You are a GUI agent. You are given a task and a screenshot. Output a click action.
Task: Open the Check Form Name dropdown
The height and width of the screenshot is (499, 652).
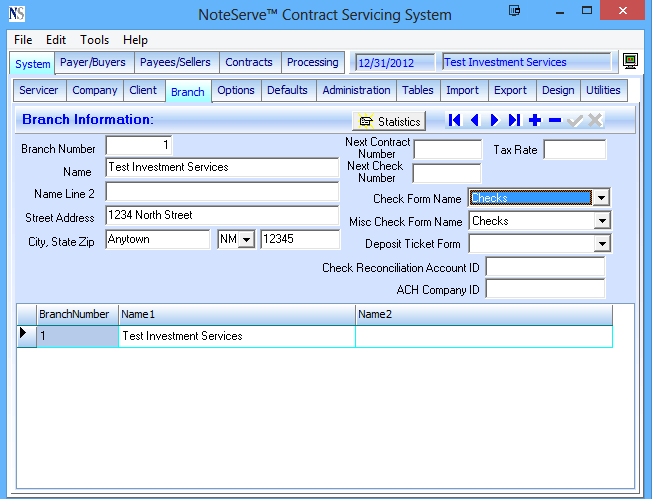[x=601, y=198]
